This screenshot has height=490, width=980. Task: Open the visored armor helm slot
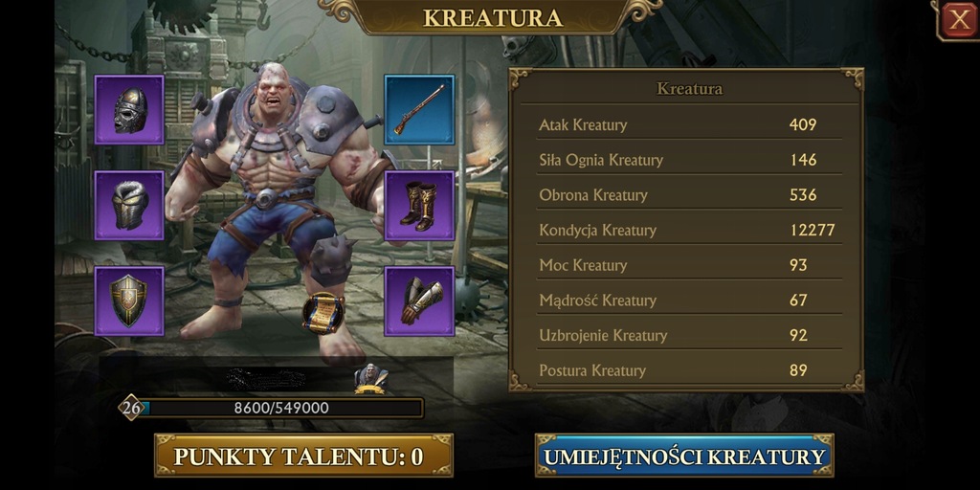129,205
